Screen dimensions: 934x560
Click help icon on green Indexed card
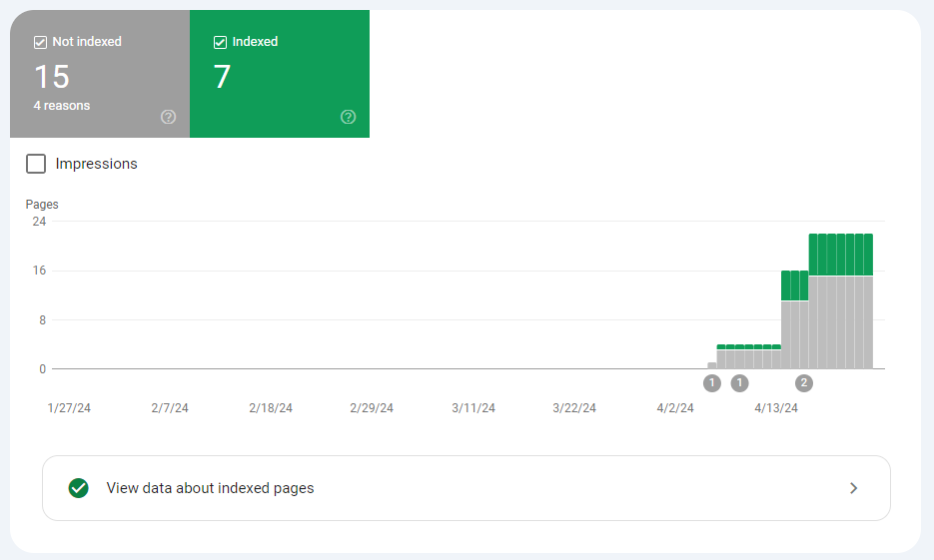348,117
